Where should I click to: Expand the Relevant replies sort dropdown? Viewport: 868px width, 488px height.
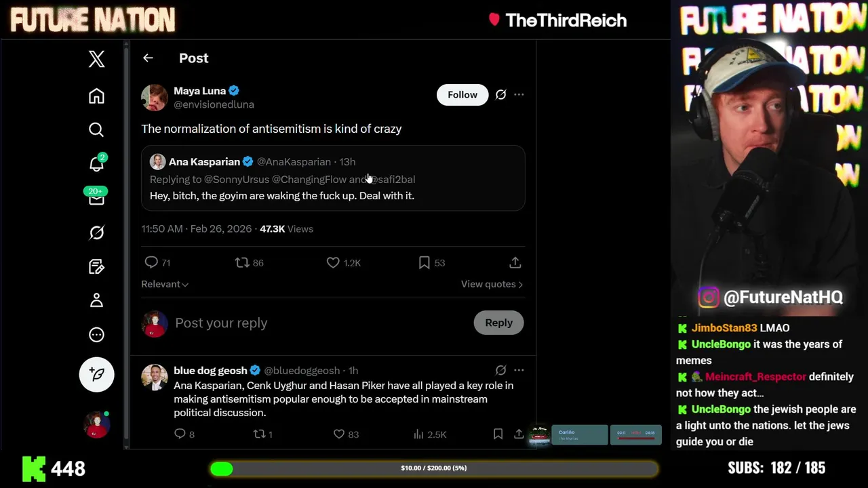click(165, 284)
